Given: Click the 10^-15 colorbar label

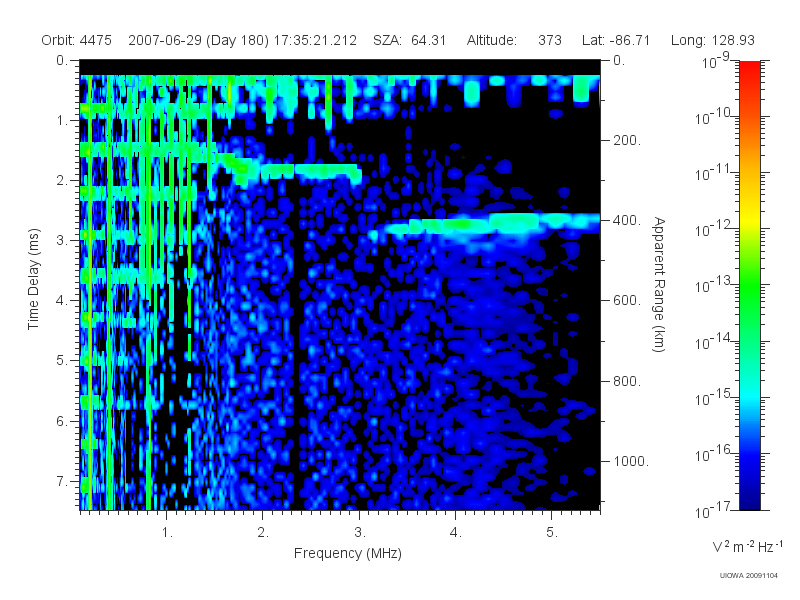Looking at the screenshot, I should click(715, 398).
